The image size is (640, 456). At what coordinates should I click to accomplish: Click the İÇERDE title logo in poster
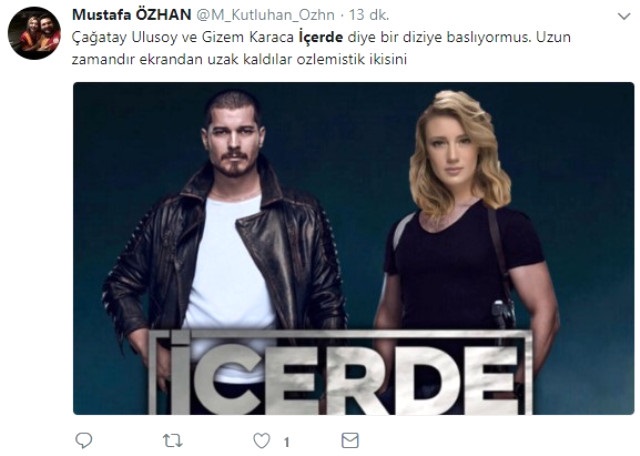coord(341,372)
